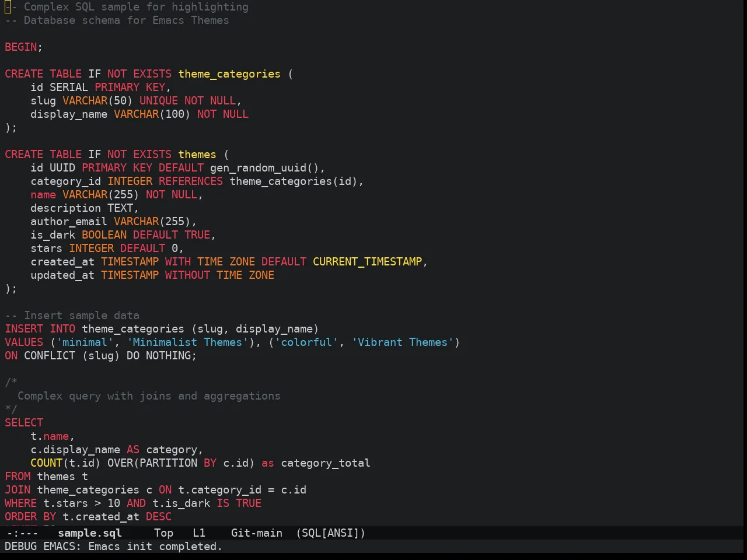747x560 pixels.
Task: Click the category_id column definition
Action: (66, 181)
